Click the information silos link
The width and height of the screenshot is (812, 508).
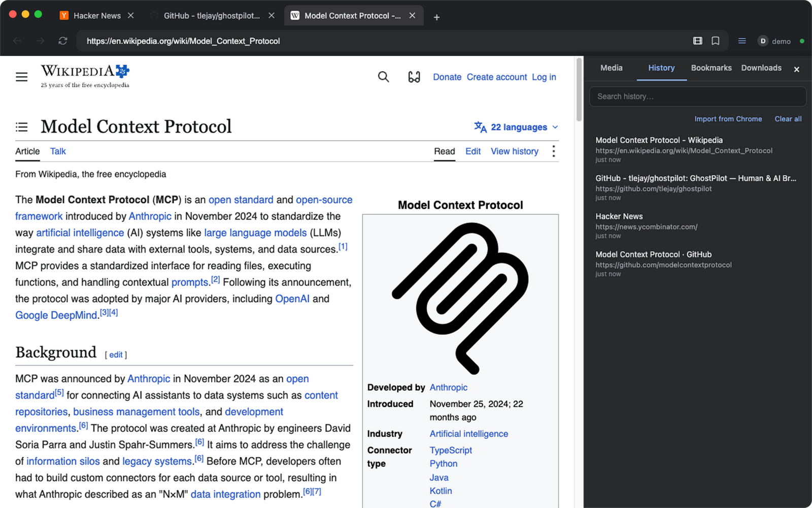(x=63, y=461)
